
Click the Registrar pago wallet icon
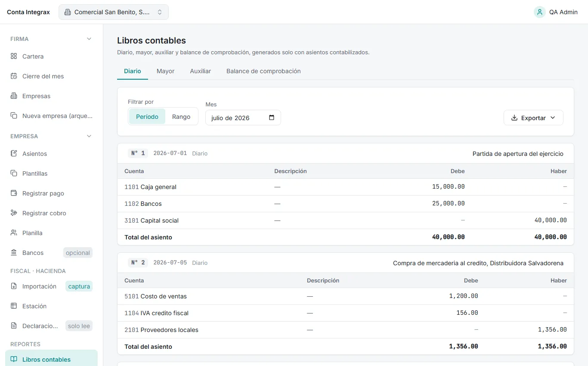(14, 193)
